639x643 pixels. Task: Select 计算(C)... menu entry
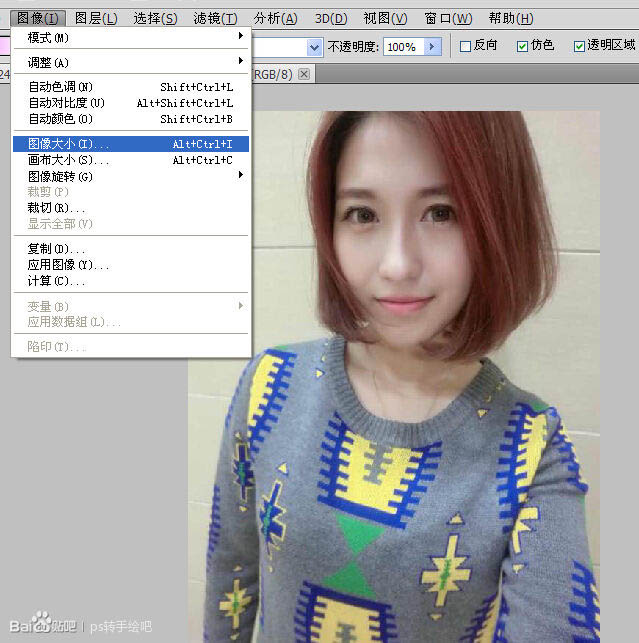(131, 281)
